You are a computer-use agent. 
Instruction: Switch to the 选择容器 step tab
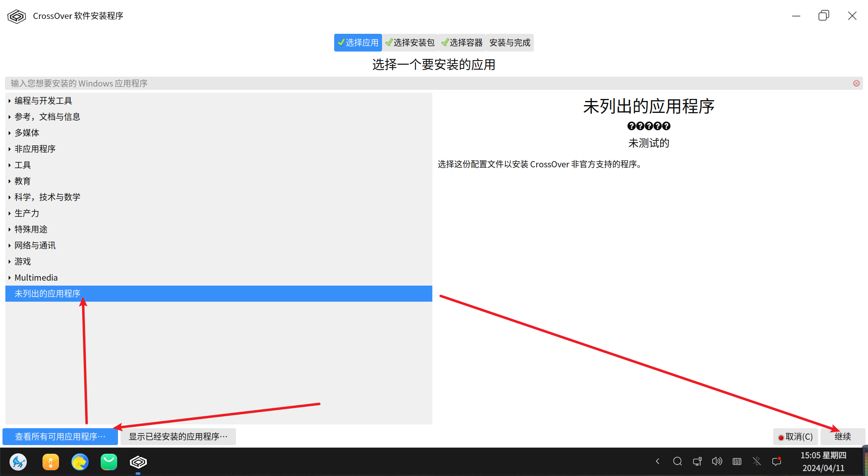pyautogui.click(x=462, y=43)
